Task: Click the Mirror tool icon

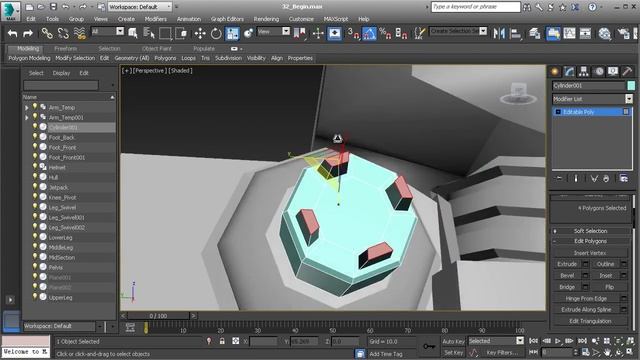Action: click(x=499, y=33)
